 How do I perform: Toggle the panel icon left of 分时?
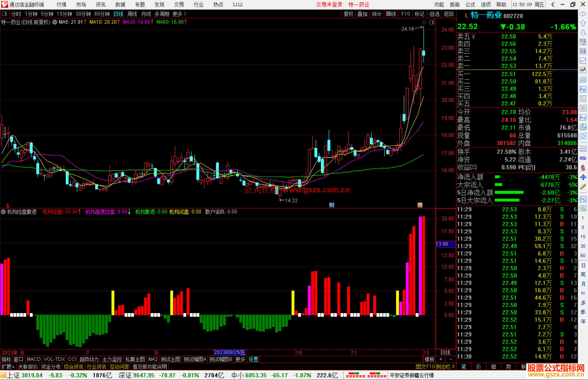(x=4, y=14)
